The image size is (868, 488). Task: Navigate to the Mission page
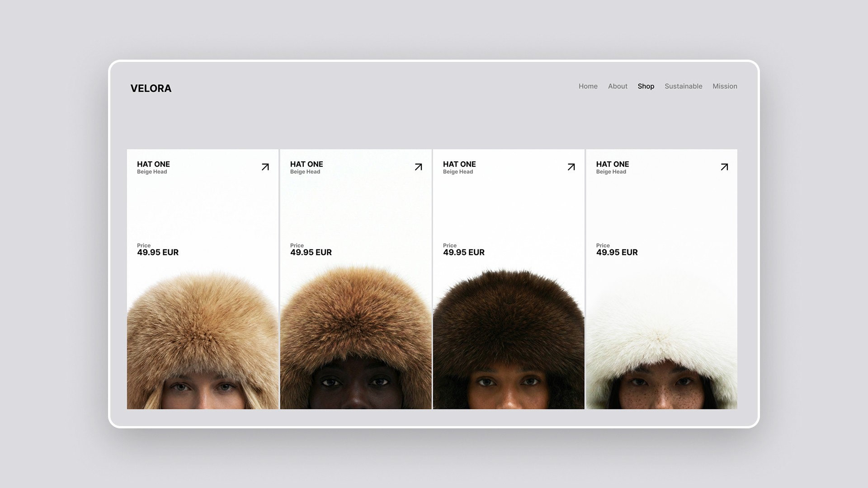[725, 86]
